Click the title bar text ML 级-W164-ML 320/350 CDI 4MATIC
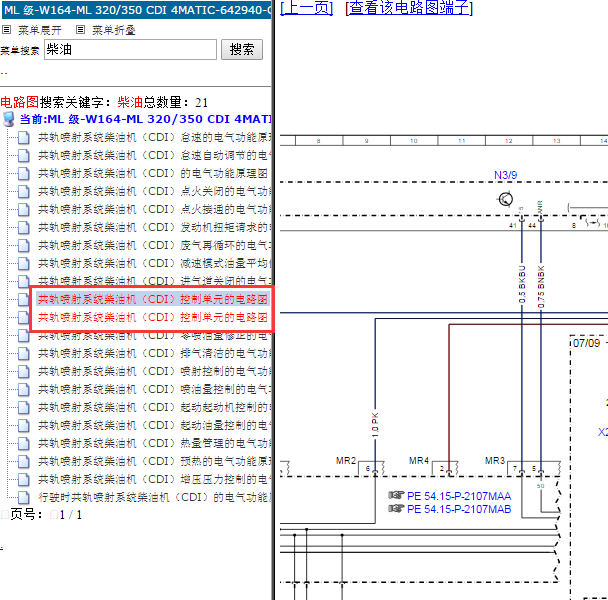 [136, 10]
